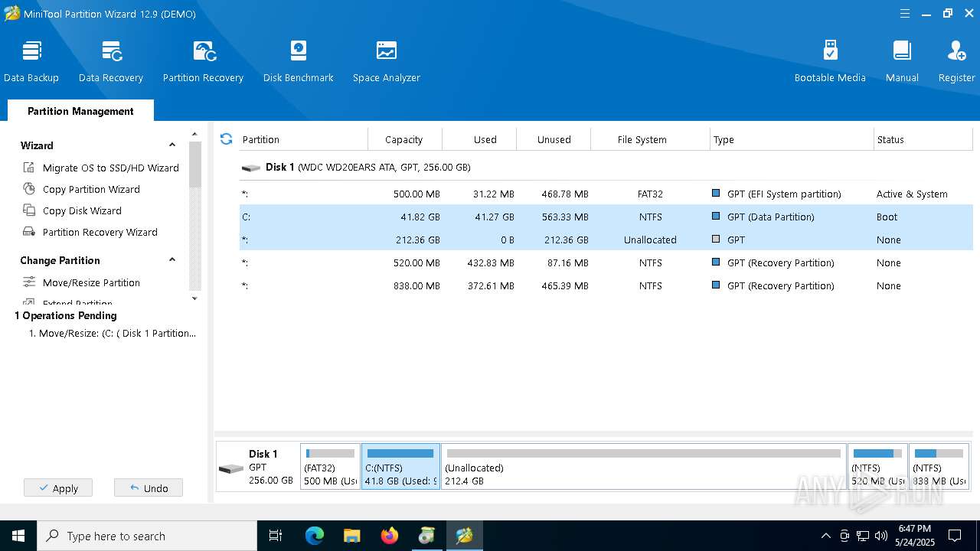The image size is (980, 551).
Task: Open the Manual
Action: click(x=902, y=61)
